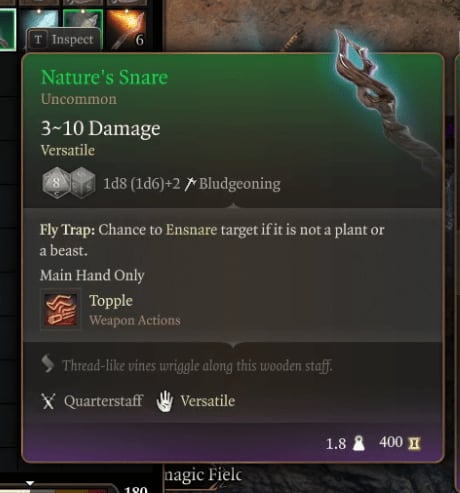Click the Topple weapon action icon
460x493 pixels.
[x=61, y=309]
